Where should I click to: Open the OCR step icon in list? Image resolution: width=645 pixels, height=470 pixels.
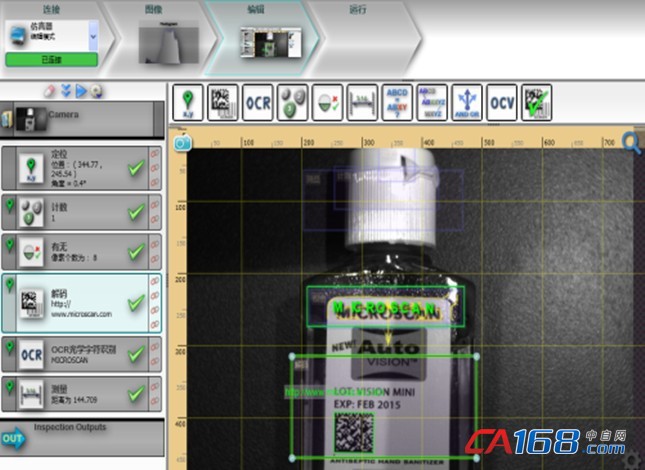click(x=31, y=354)
